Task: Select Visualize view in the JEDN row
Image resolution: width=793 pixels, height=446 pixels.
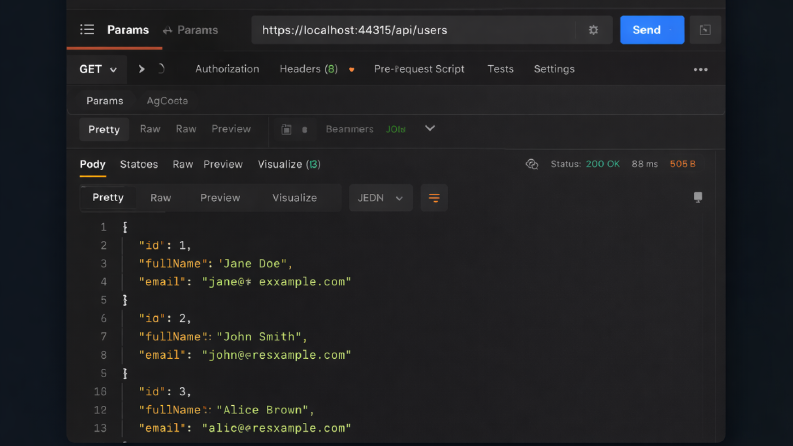Action: [294, 198]
